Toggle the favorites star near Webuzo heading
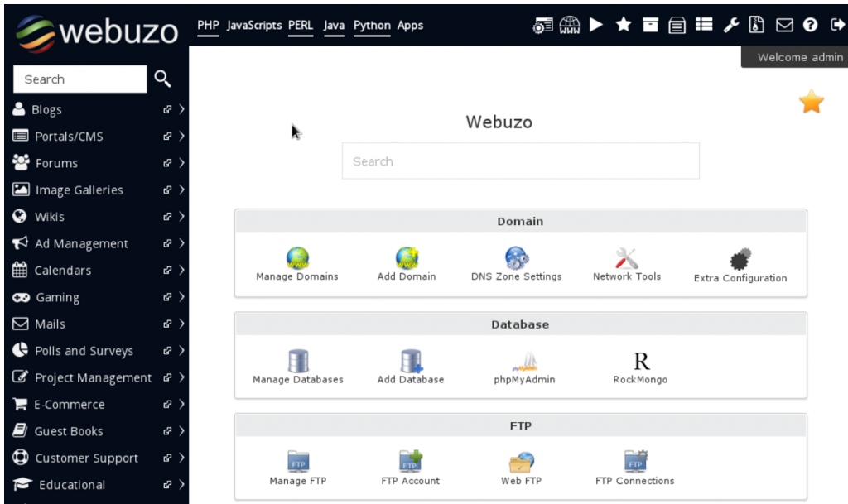Screen dimensions: 848x504 tap(811, 101)
